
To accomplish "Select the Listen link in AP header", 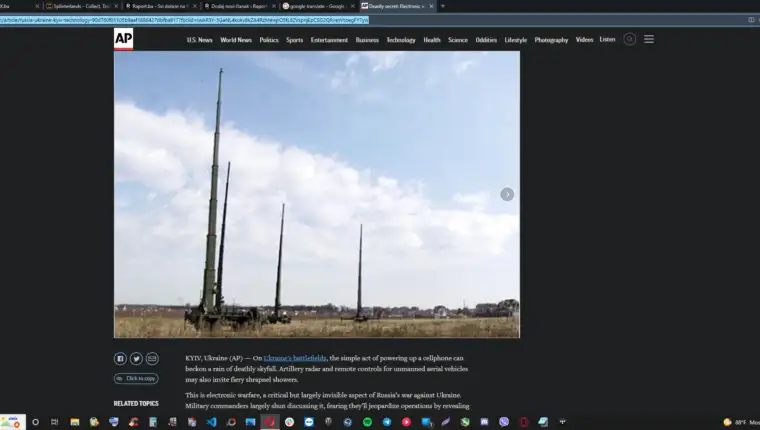I will 607,39.
